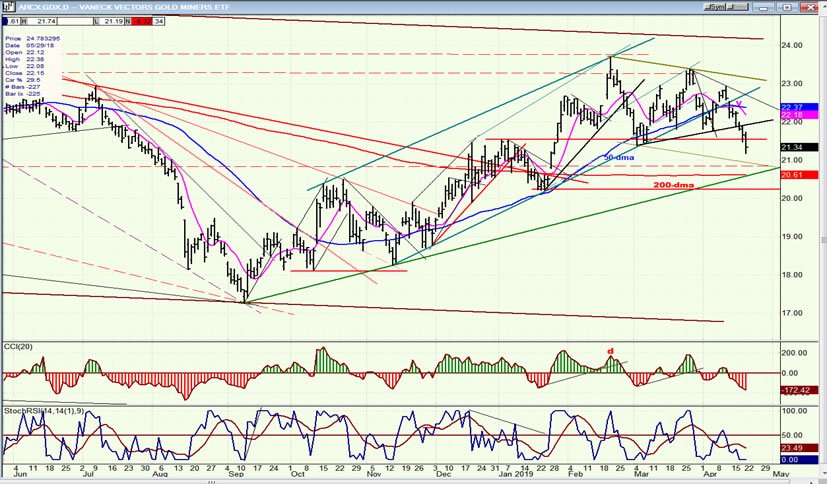Click the blue price 22.37 label on axis

(x=799, y=107)
